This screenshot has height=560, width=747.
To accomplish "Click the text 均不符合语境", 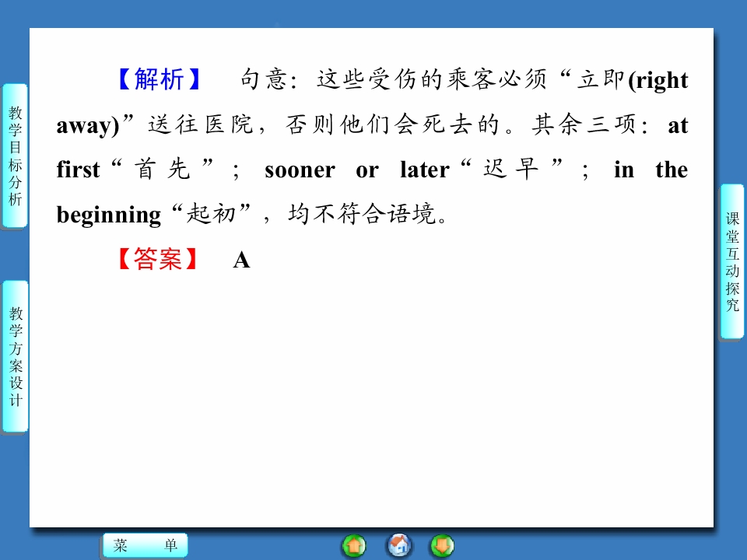I will tap(362, 214).
